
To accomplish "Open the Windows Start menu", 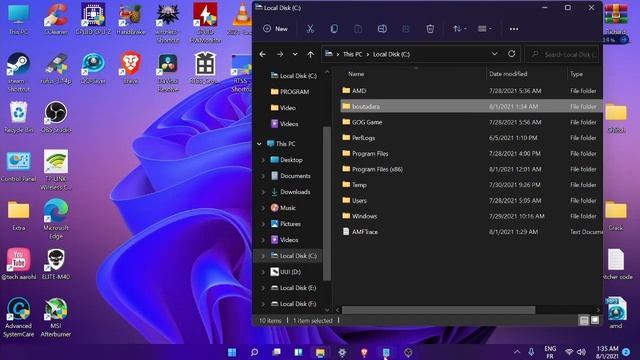I will (232, 352).
